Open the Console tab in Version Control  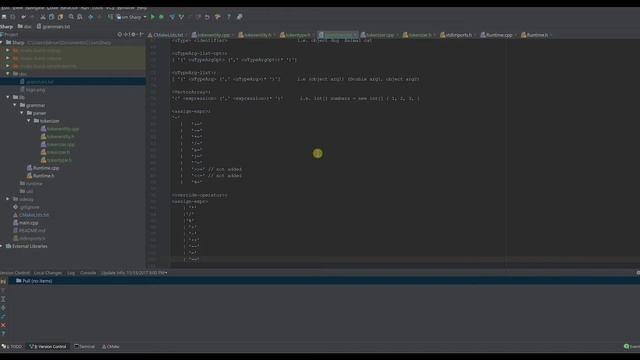88,273
